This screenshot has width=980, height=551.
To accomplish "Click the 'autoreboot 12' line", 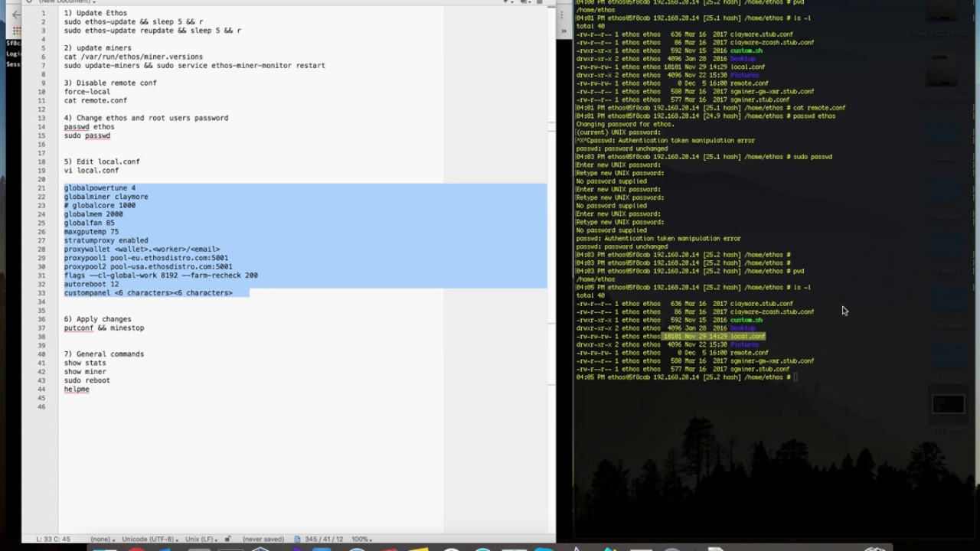I will click(91, 284).
